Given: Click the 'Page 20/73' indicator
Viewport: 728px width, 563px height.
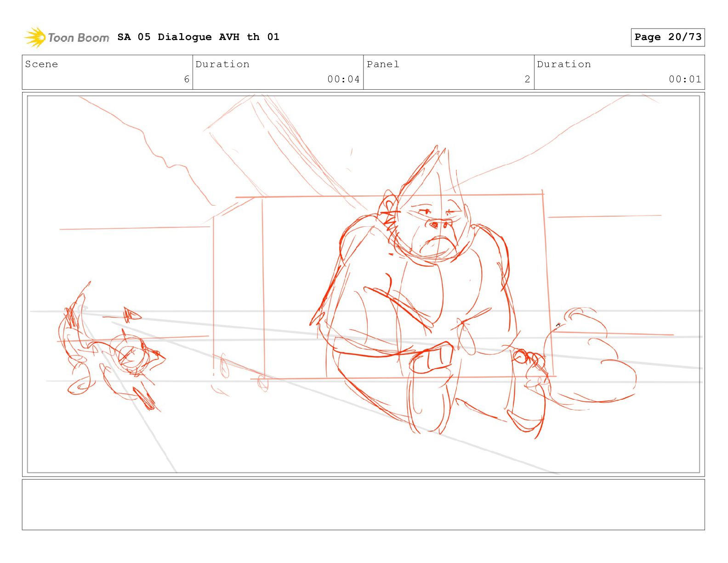Looking at the screenshot, I should pyautogui.click(x=668, y=37).
